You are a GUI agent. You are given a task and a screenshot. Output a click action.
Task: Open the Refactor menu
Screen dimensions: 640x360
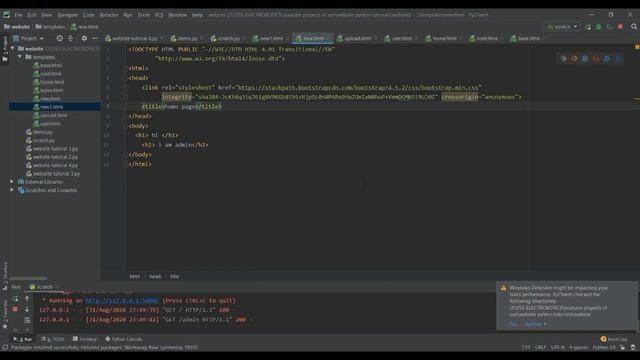(x=109, y=15)
